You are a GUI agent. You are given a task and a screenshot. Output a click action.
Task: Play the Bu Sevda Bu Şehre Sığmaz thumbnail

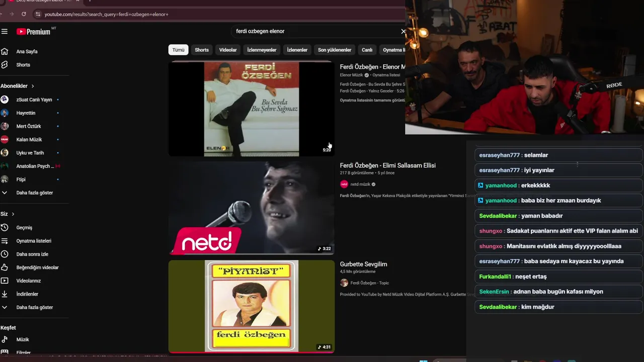(x=252, y=109)
